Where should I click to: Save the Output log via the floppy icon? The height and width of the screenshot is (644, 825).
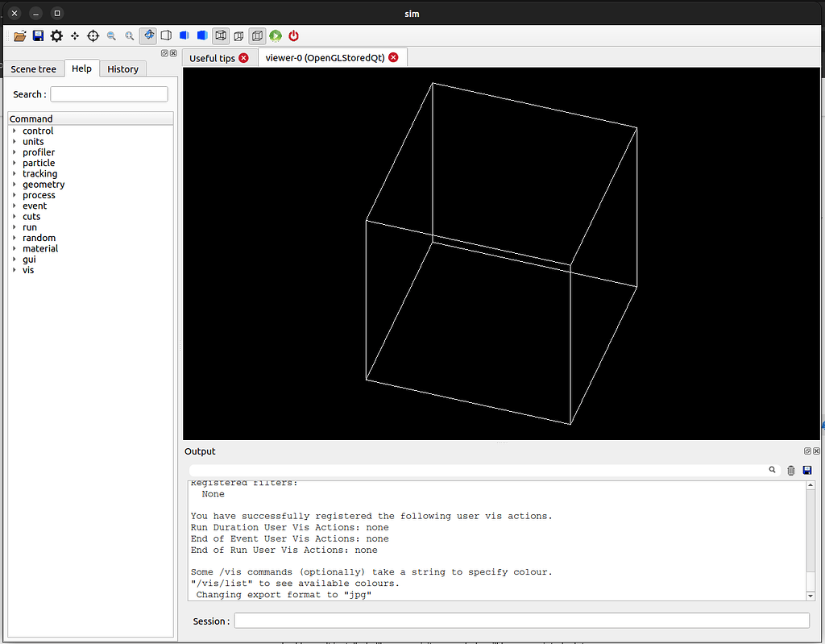(807, 471)
